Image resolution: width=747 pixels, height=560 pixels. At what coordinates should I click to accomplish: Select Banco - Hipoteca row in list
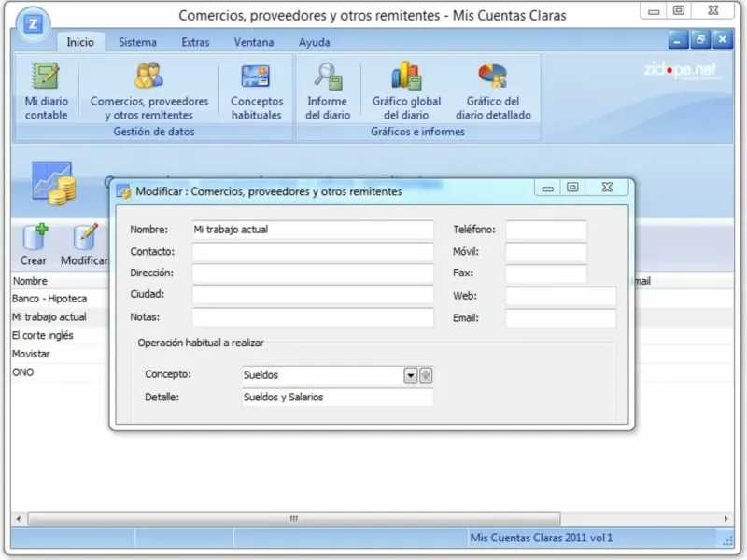(x=60, y=299)
